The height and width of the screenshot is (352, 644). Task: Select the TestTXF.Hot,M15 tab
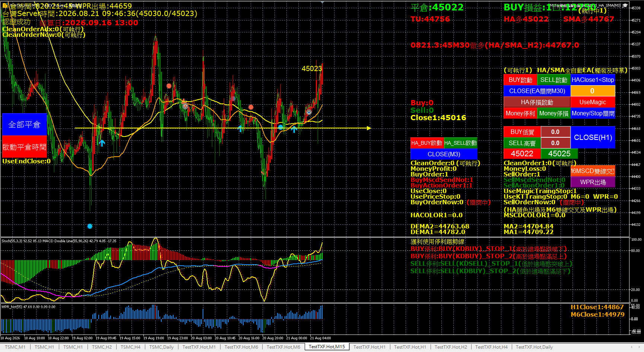point(327,347)
